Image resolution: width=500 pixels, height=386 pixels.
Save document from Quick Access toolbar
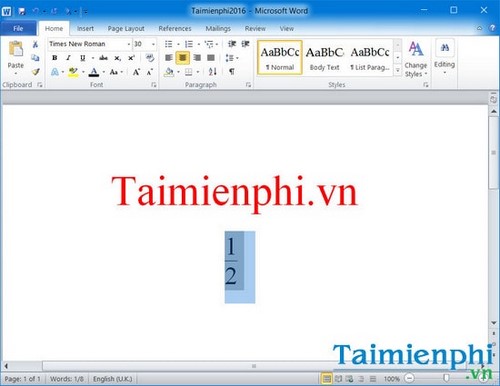tap(22, 12)
